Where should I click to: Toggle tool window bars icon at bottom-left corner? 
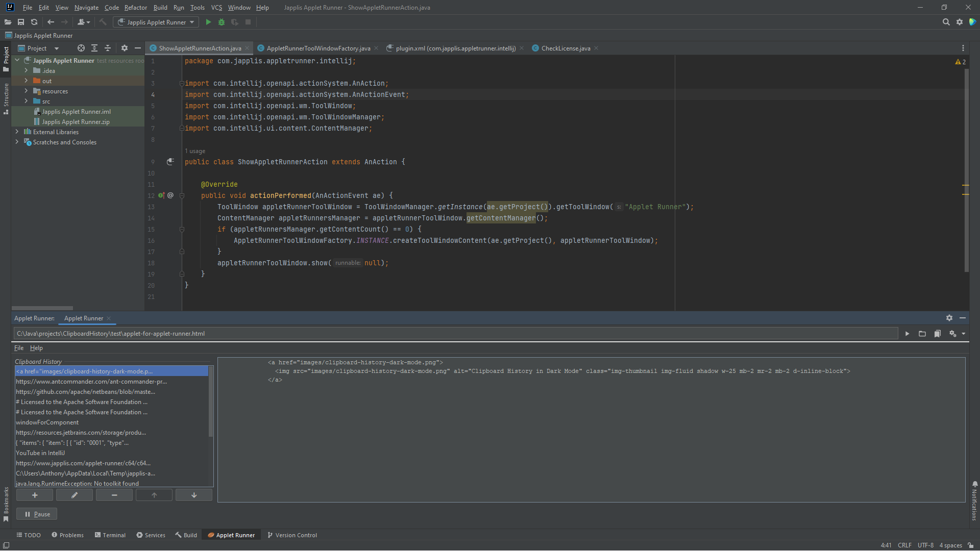coord(6,545)
